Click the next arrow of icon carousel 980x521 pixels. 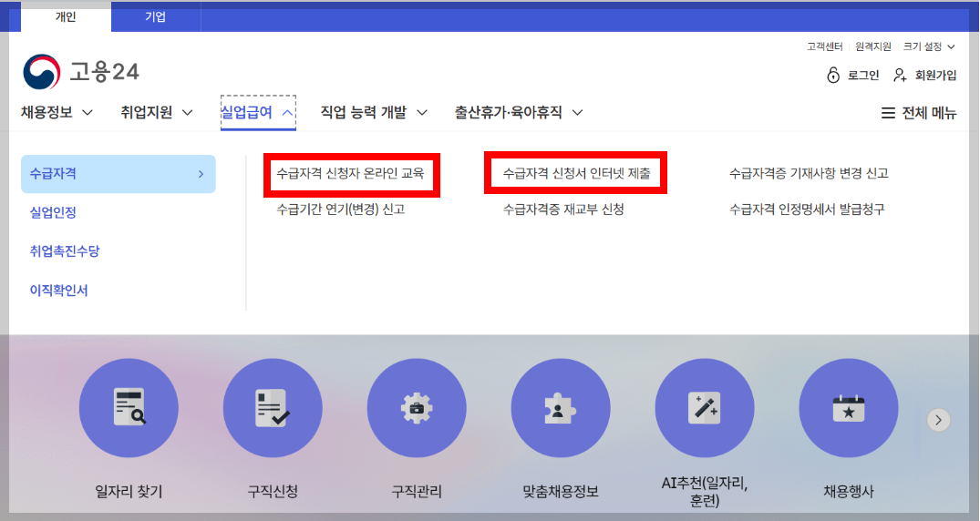[938, 420]
